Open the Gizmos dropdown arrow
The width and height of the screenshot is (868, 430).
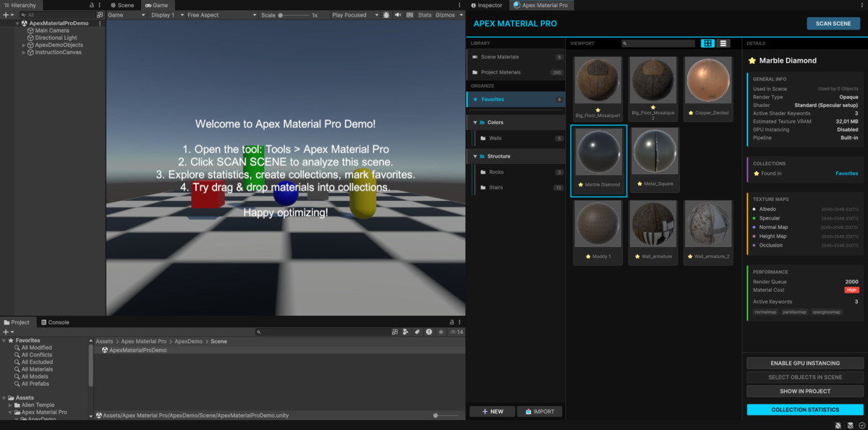460,14
